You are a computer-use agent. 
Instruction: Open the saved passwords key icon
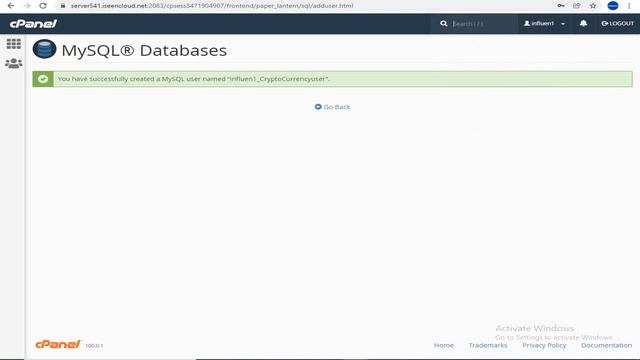pyautogui.click(x=561, y=6)
